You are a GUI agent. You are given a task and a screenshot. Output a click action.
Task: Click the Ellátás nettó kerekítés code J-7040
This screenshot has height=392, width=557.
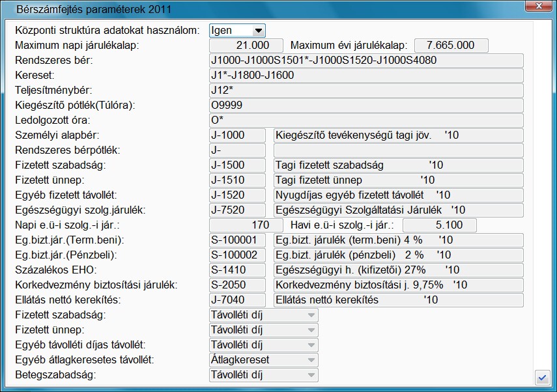click(x=237, y=300)
